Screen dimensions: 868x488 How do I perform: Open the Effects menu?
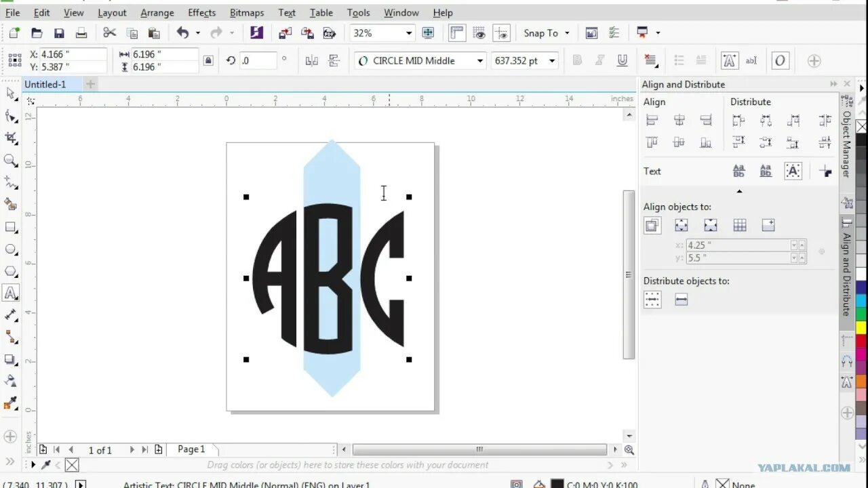click(x=202, y=12)
